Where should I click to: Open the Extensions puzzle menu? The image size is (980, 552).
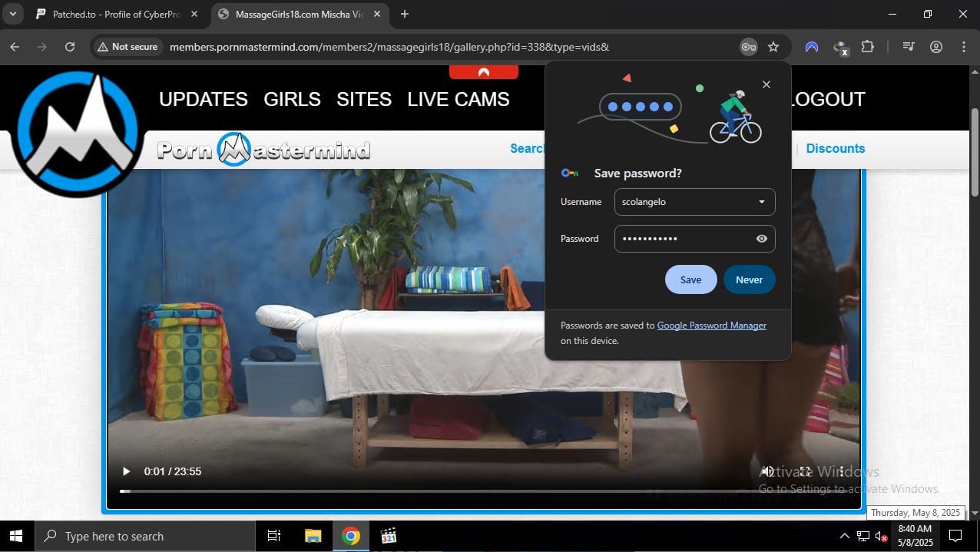click(867, 47)
